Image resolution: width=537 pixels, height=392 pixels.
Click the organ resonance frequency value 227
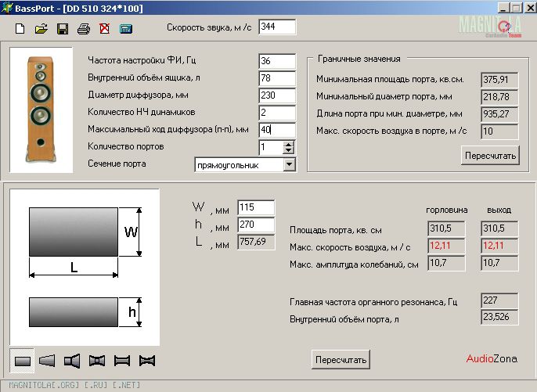pos(499,300)
